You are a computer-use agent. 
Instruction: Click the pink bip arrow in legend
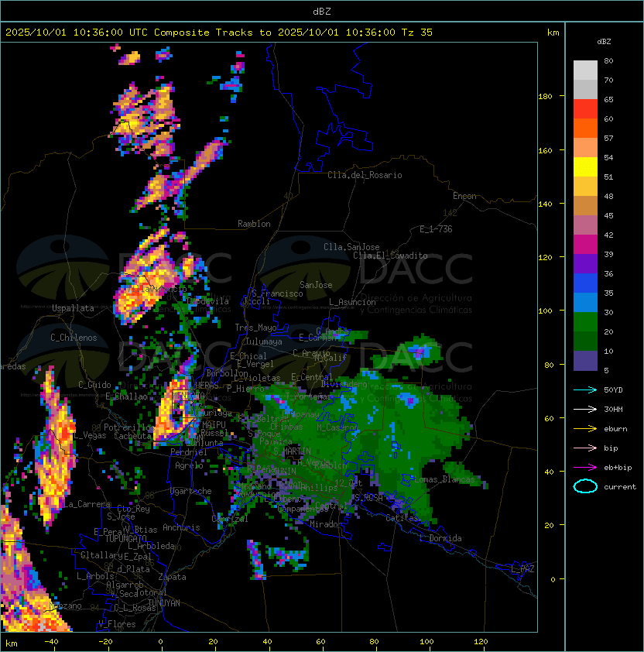[x=585, y=448]
